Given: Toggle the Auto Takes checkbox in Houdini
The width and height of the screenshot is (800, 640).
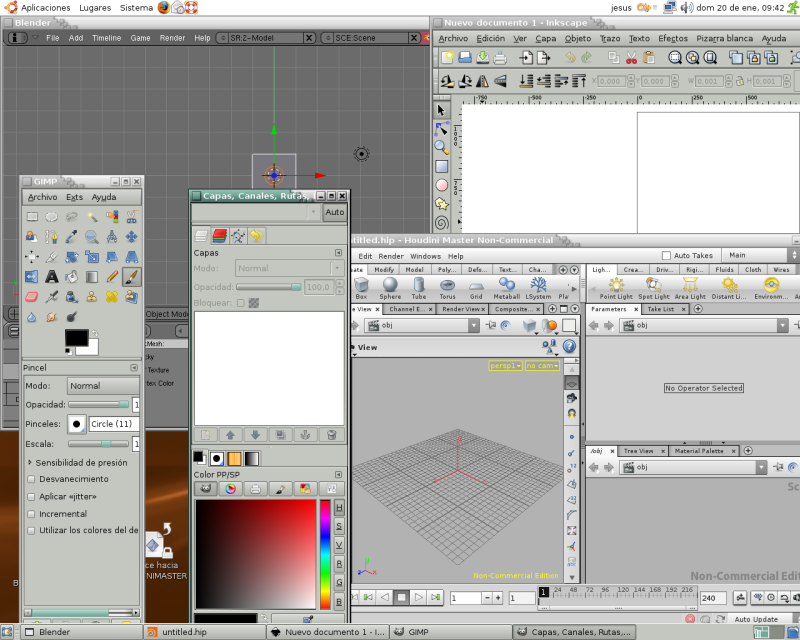Looking at the screenshot, I should click(x=666, y=255).
